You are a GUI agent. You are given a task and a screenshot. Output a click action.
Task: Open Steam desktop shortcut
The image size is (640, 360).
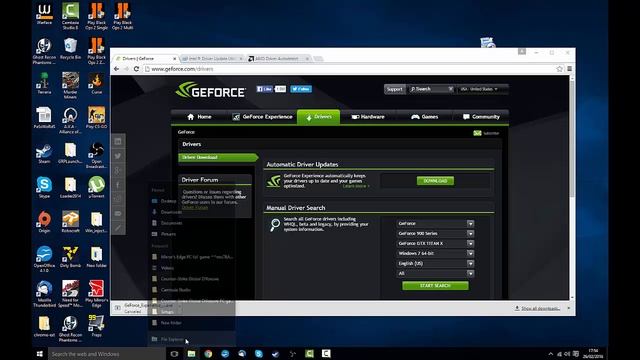[44, 153]
